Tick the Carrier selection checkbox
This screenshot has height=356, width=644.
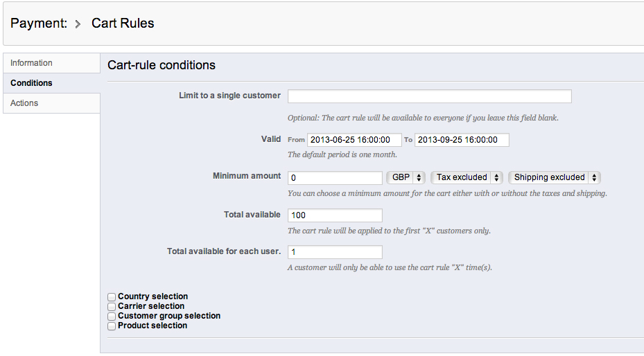coord(112,307)
